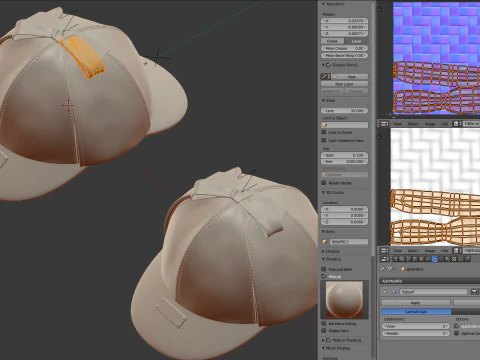Collapse the Item panel
Screen dimensions: 480x360
323,231
